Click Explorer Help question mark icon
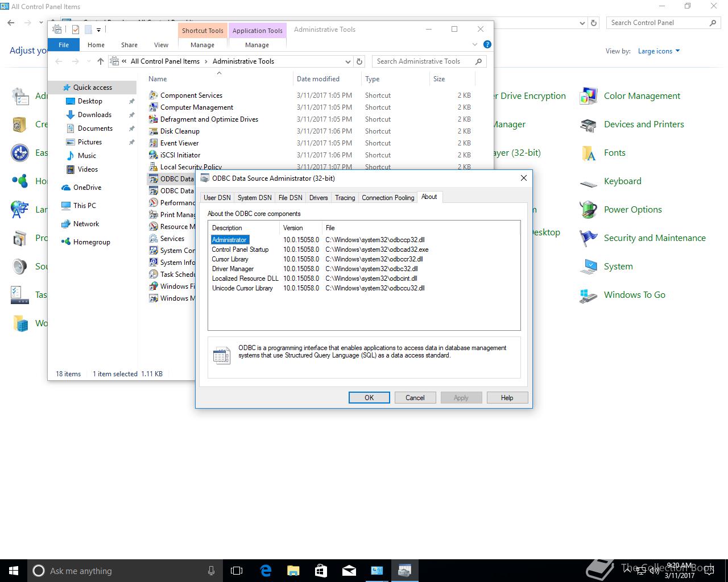Screen dimensions: 728x582 click(487, 44)
